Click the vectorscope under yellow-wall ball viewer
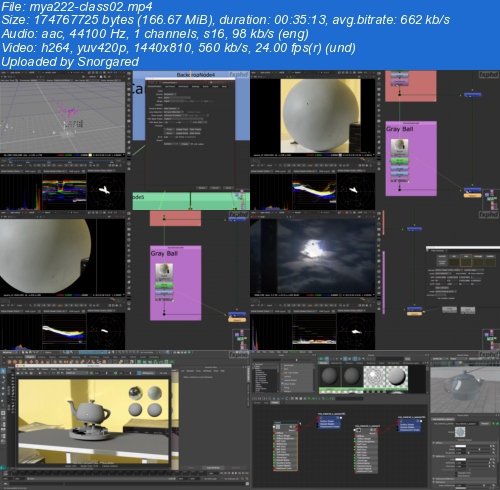Viewport: 500px width, 490px height. (355, 192)
